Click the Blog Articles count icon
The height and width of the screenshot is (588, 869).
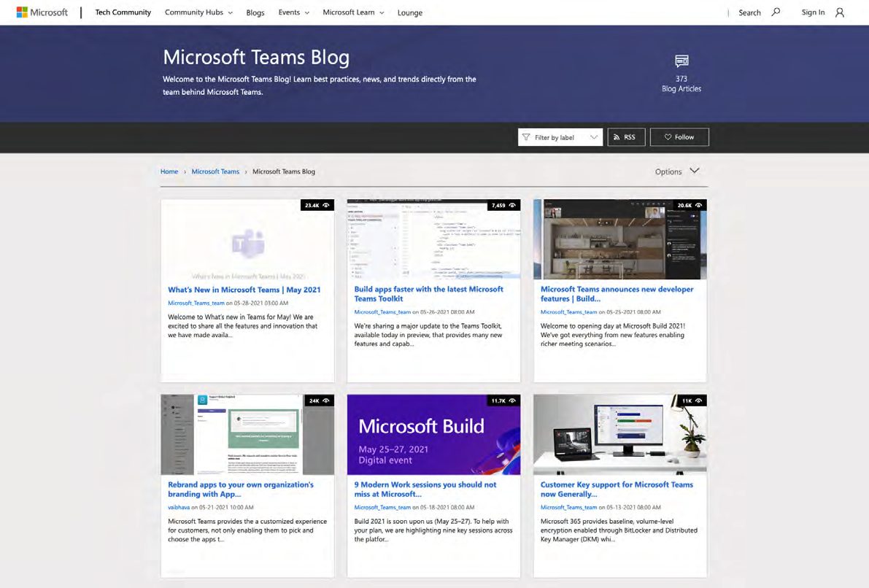681,61
